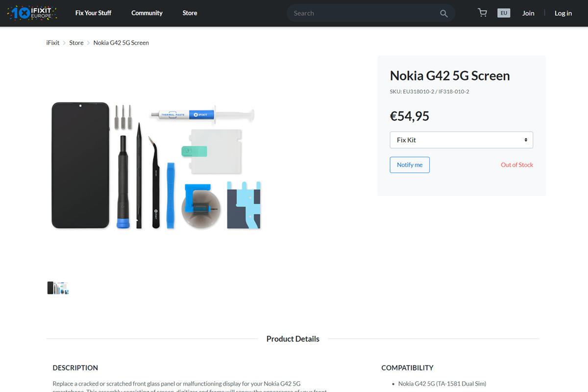Click the dropdown arrows in Fix Kit selector
This screenshot has width=588, height=392.
(526, 140)
